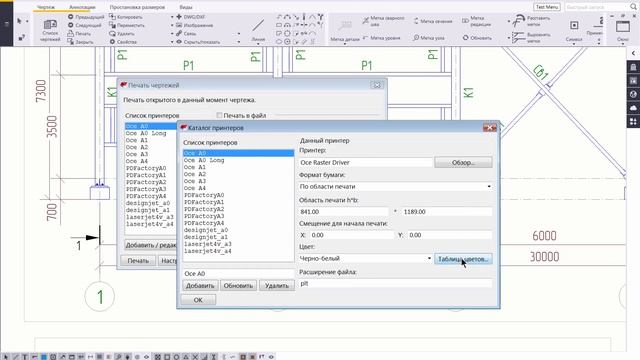Click the Окно window icon

(x=623, y=27)
